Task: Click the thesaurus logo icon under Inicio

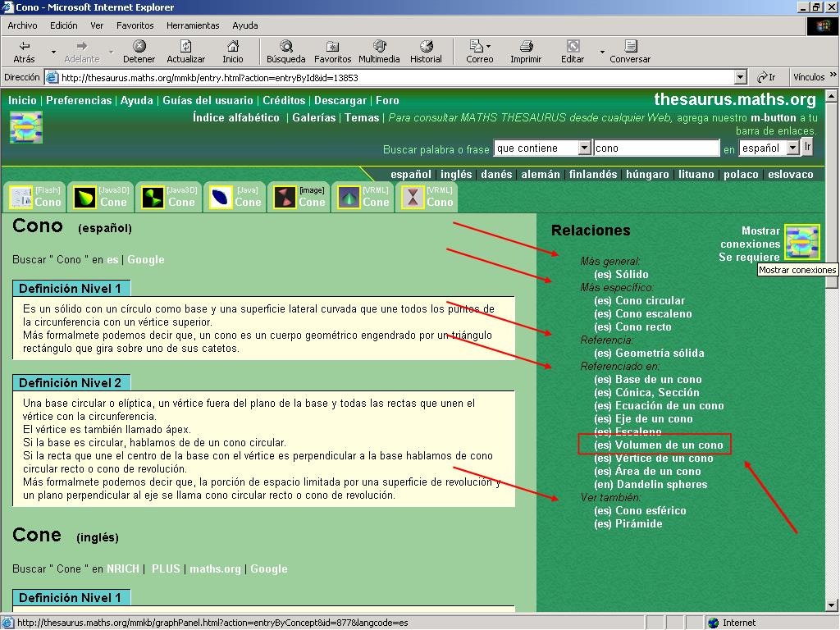Action: 25,127
